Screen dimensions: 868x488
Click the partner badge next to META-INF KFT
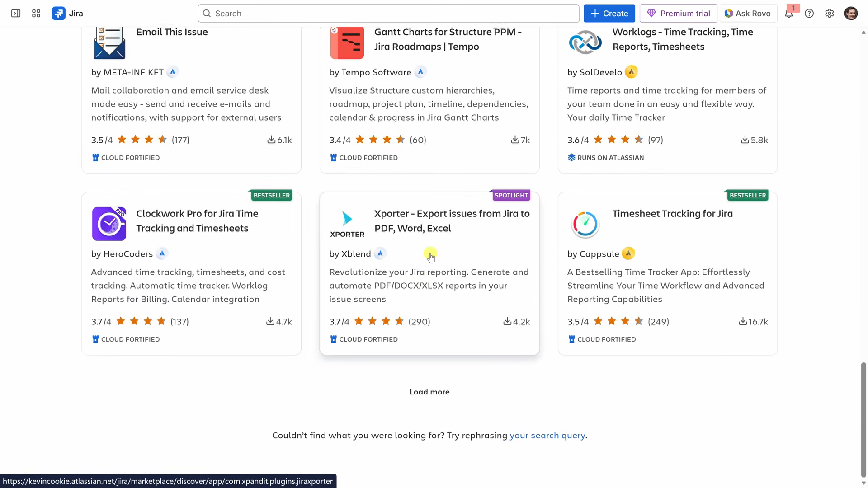[x=173, y=72]
